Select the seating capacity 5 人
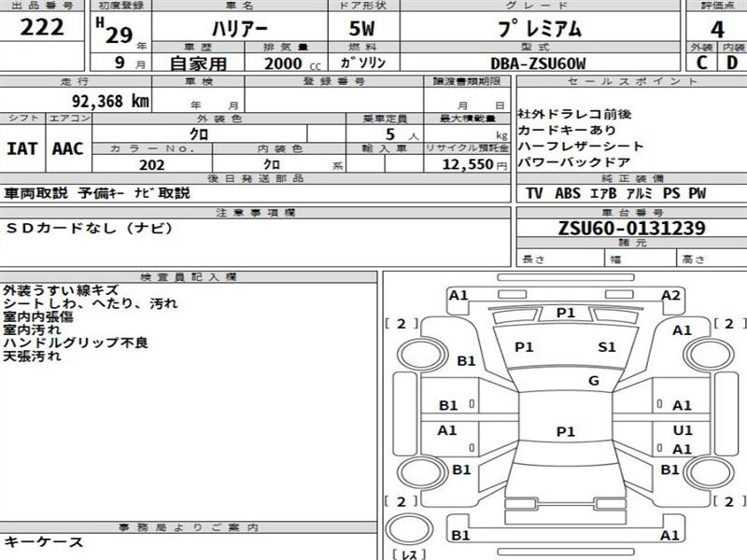The width and height of the screenshot is (747, 560). coord(402,134)
